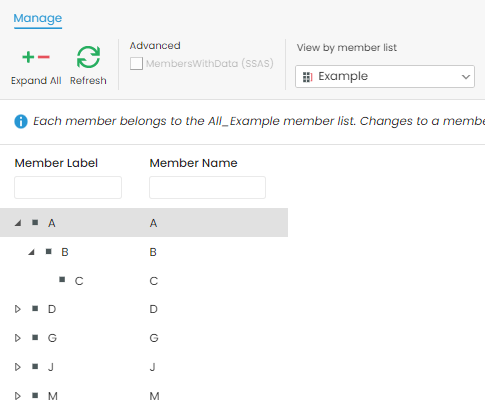Enable the MembersWithData (SSAS) checkbox
The height and width of the screenshot is (410, 485).
pos(136,63)
